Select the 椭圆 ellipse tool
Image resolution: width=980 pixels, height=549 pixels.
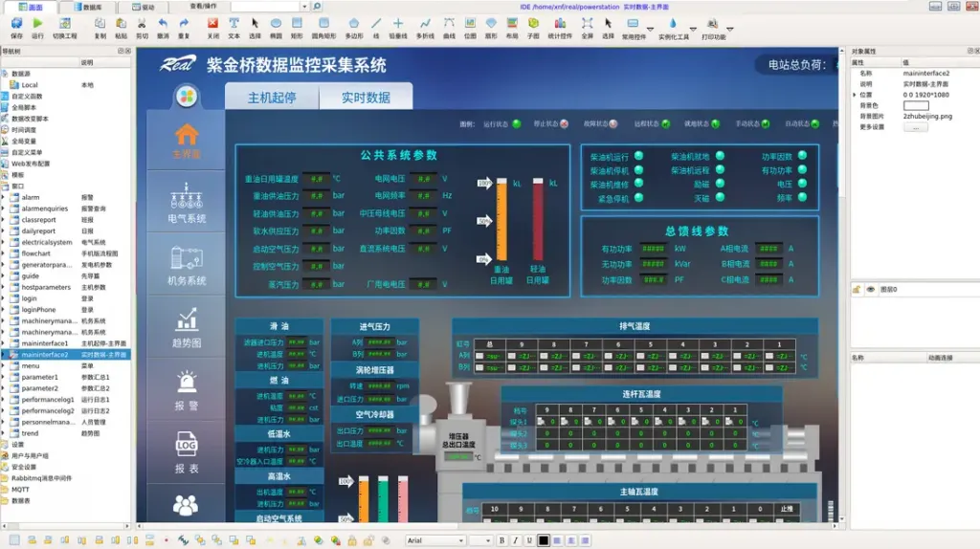(276, 23)
